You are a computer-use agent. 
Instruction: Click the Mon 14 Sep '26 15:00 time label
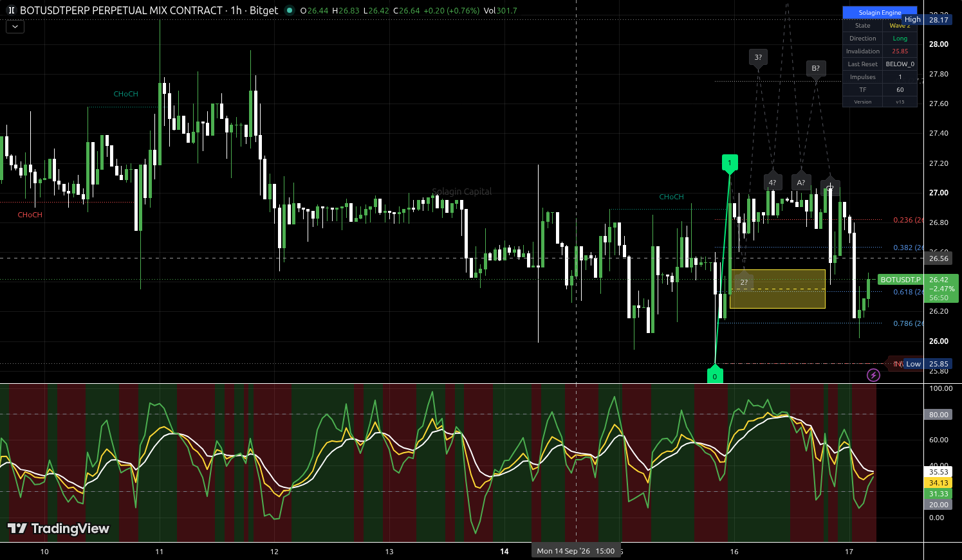click(576, 551)
